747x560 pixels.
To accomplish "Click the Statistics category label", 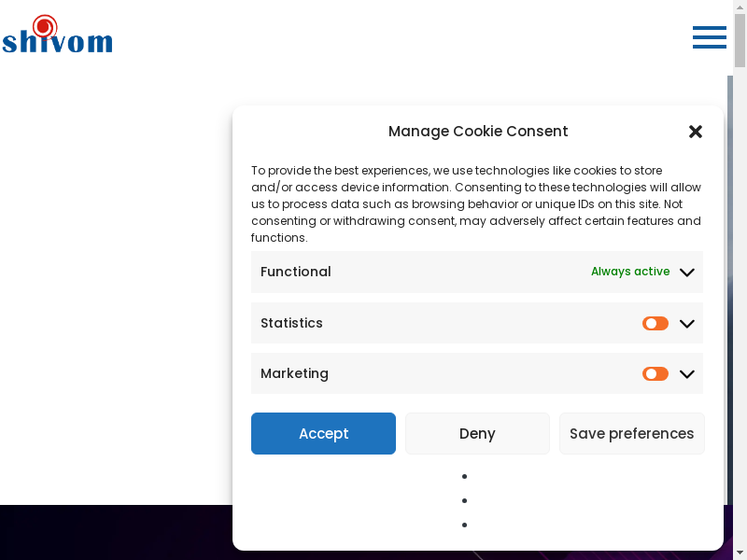I will coord(291,323).
